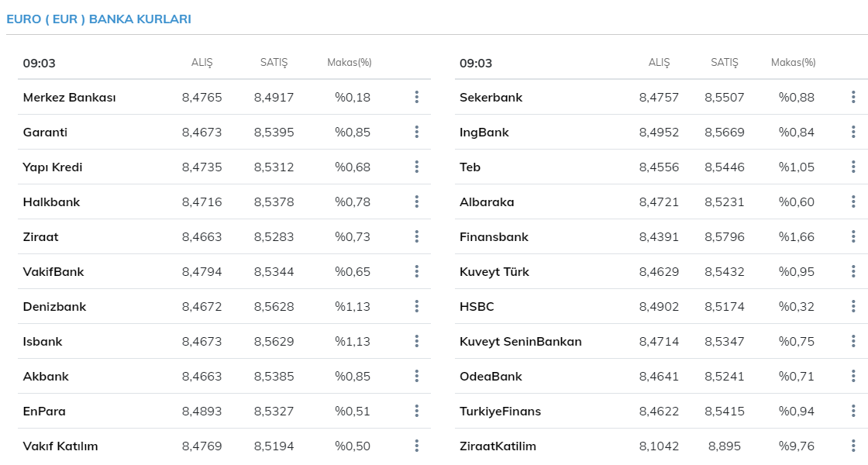Click the Ziraat bank name
The height and width of the screenshot is (465, 868).
(x=41, y=237)
